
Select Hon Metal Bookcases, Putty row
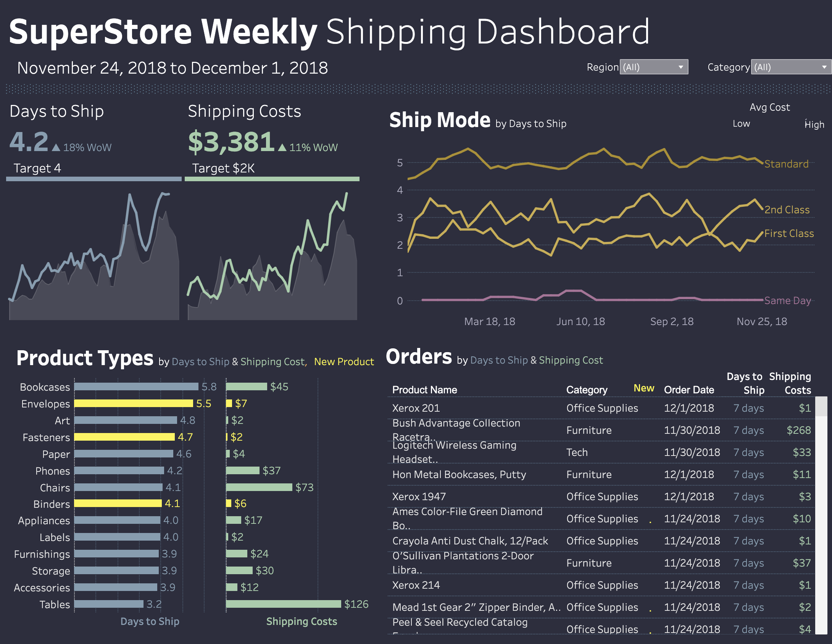[601, 474]
